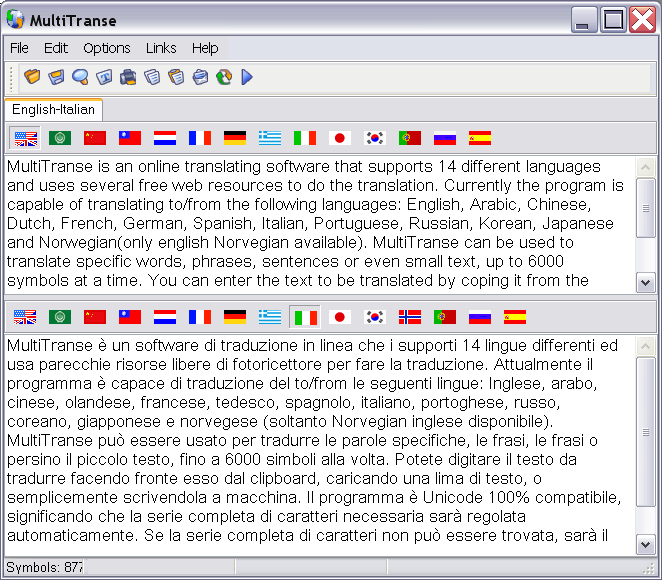
Task: Open the File menu
Action: pos(19,48)
